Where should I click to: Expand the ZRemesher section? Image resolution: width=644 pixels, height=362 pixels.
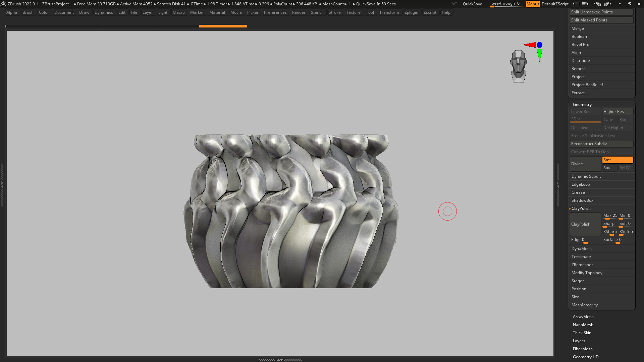point(582,265)
